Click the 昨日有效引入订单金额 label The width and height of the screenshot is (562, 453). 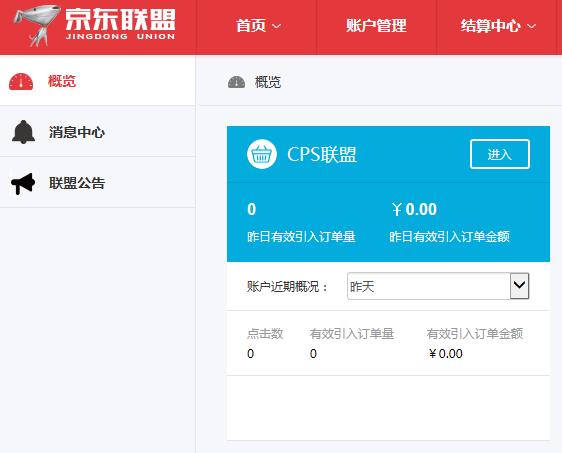(449, 237)
